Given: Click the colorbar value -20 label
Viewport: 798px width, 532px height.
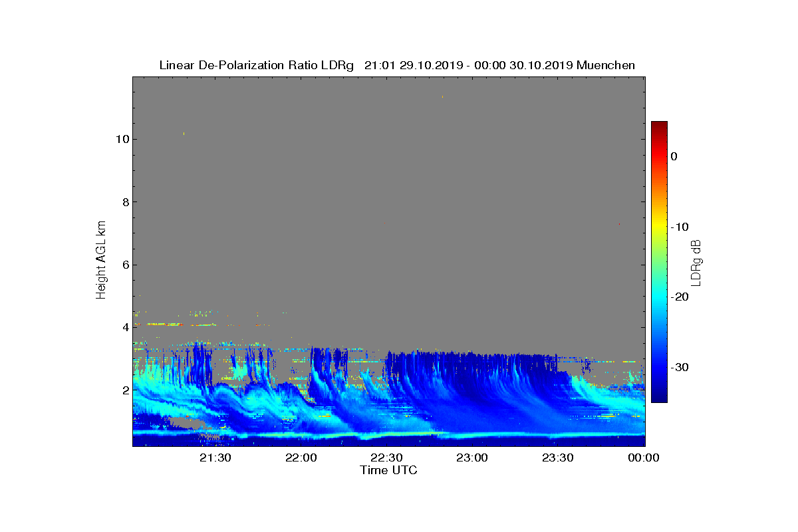Looking at the screenshot, I should (x=679, y=297).
